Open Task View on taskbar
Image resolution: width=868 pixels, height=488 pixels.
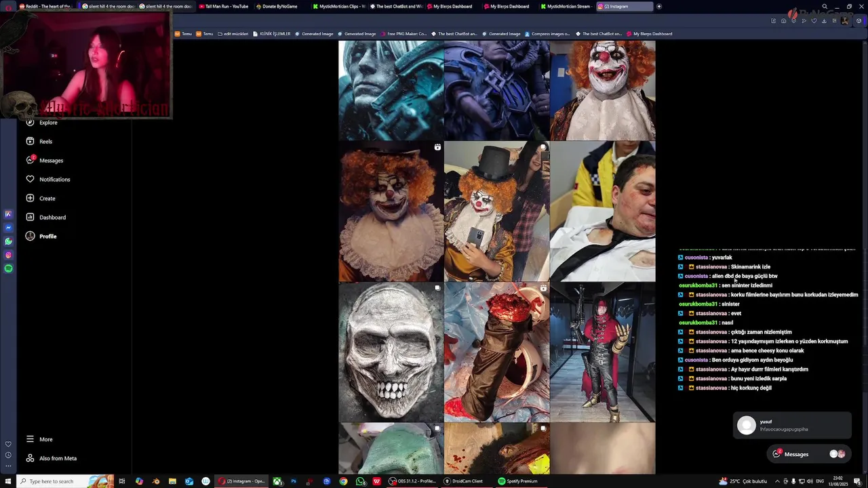click(x=122, y=481)
